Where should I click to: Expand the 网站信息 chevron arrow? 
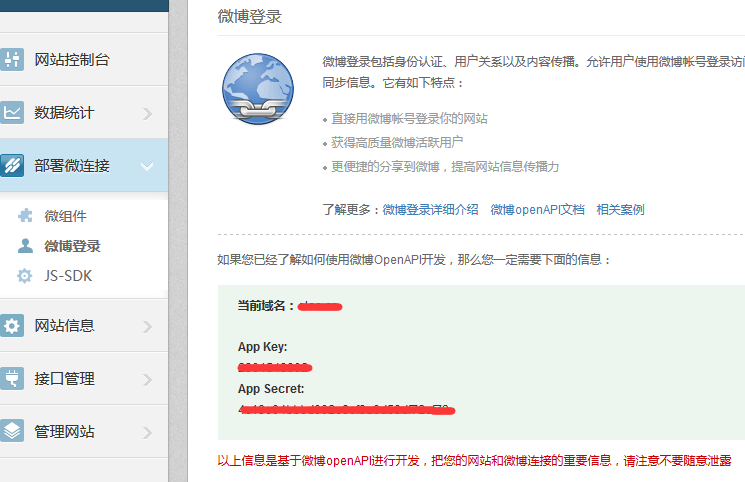(x=147, y=326)
